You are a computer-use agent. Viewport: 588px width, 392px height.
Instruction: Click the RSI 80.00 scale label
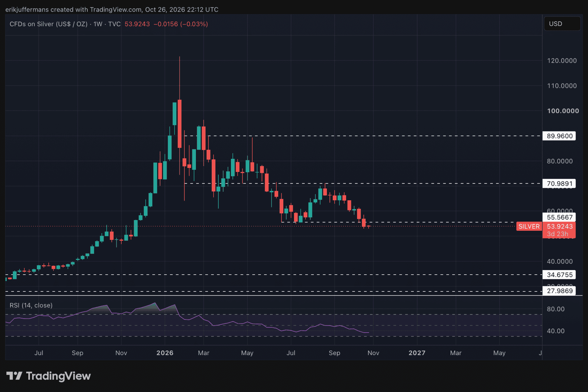tap(556, 309)
